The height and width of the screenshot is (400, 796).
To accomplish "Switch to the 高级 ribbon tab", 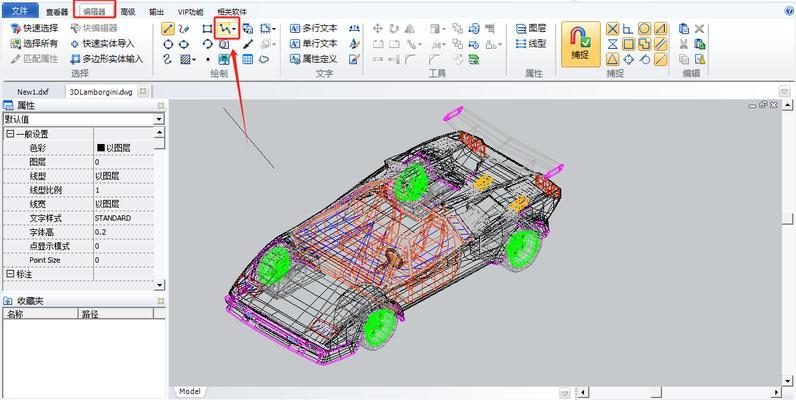I will 128,12.
